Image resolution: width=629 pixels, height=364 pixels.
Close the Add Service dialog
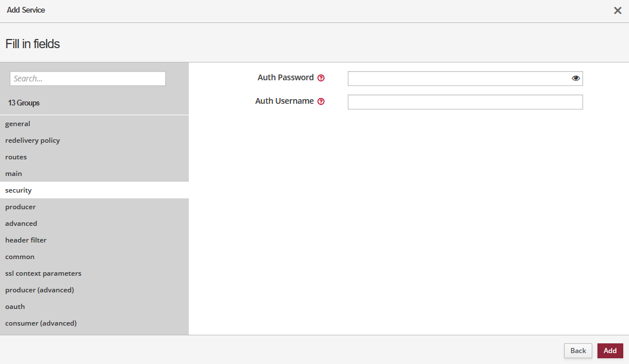tap(618, 10)
